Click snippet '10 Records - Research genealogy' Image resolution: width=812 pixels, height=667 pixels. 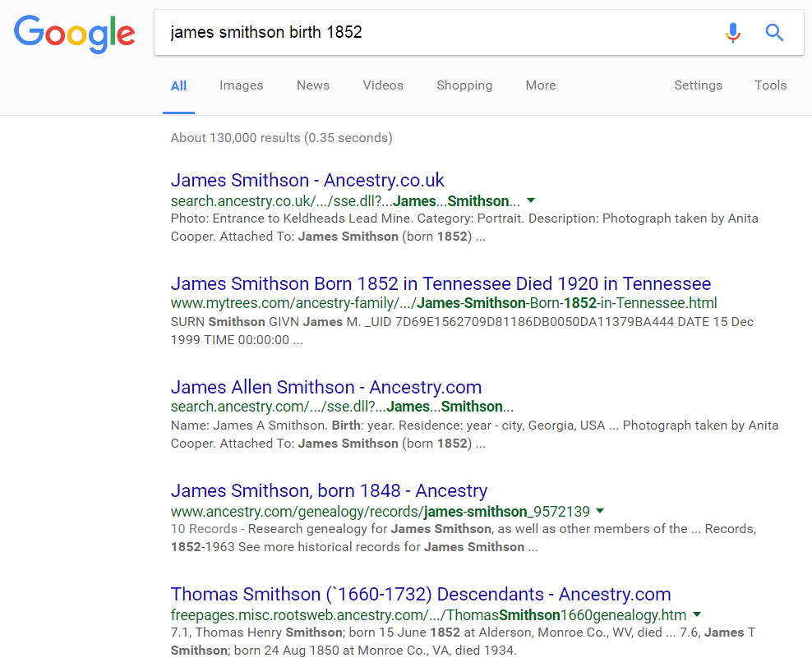point(464,538)
